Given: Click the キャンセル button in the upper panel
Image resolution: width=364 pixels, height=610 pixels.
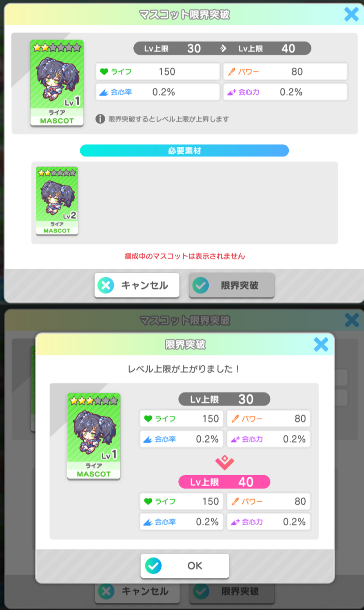Looking at the screenshot, I should click(x=137, y=285).
